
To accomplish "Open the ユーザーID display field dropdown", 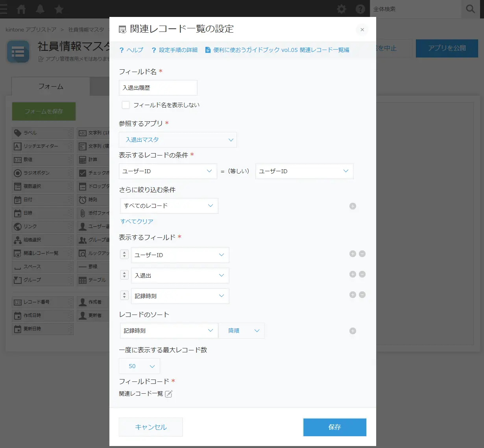I will [x=180, y=255].
